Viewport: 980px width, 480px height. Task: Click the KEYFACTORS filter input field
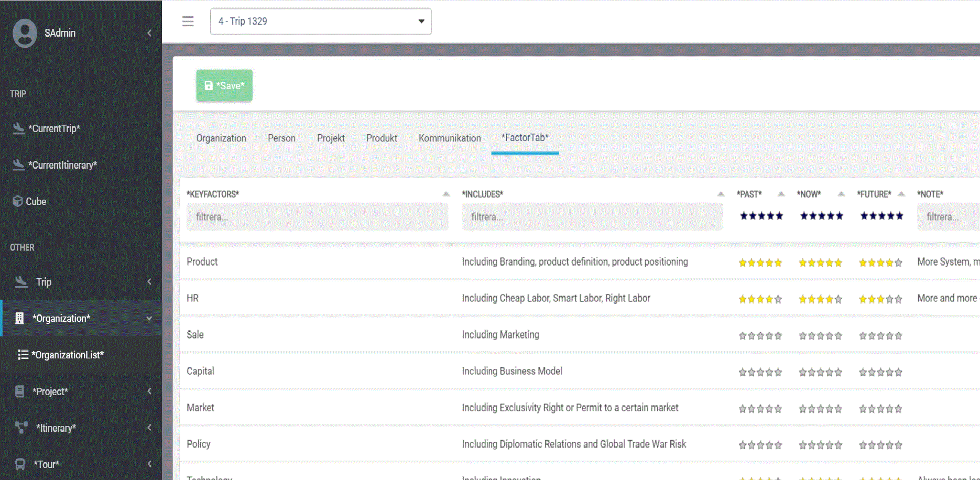[x=317, y=217]
